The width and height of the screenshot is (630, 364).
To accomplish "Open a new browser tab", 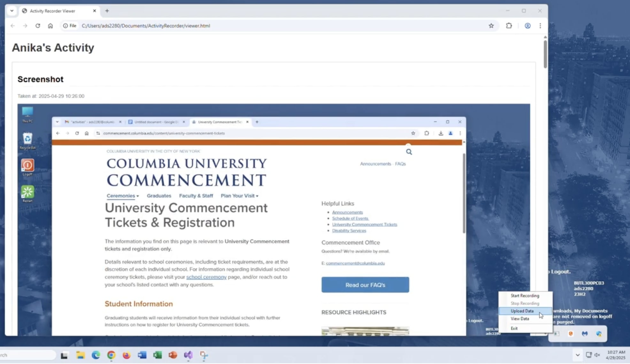I will [x=107, y=11].
